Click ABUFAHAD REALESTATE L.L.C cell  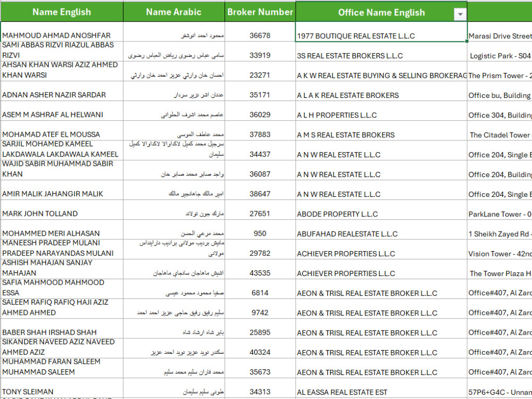pos(381,230)
